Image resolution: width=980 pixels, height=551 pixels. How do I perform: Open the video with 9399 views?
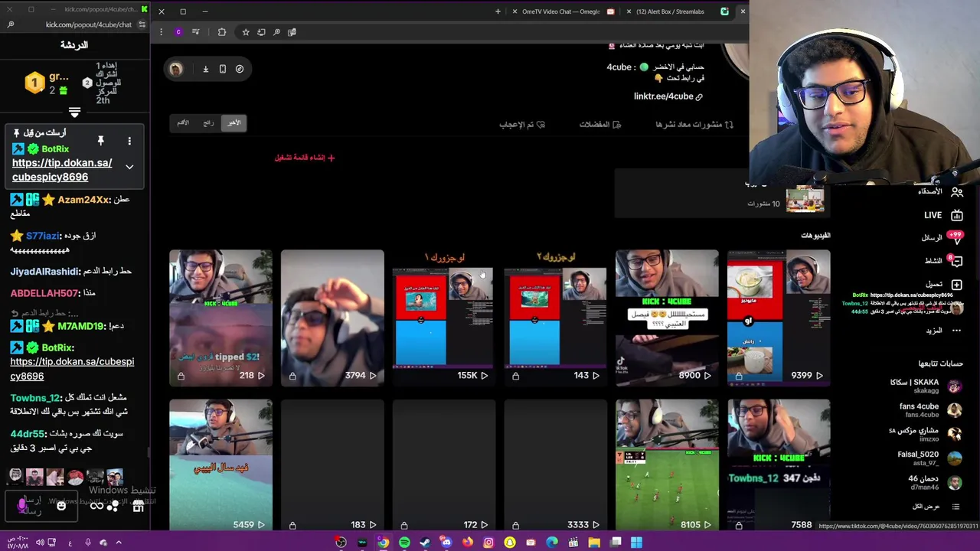779,318
